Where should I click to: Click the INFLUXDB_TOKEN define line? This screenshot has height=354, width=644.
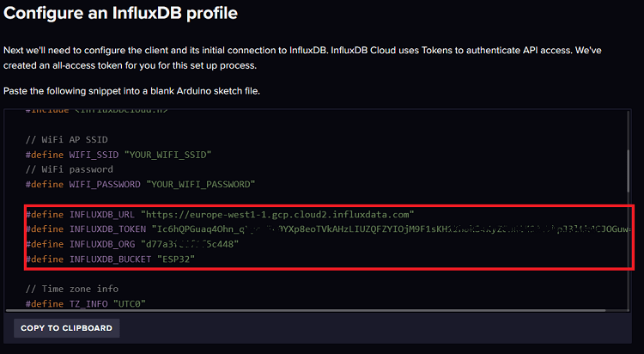coord(326,229)
